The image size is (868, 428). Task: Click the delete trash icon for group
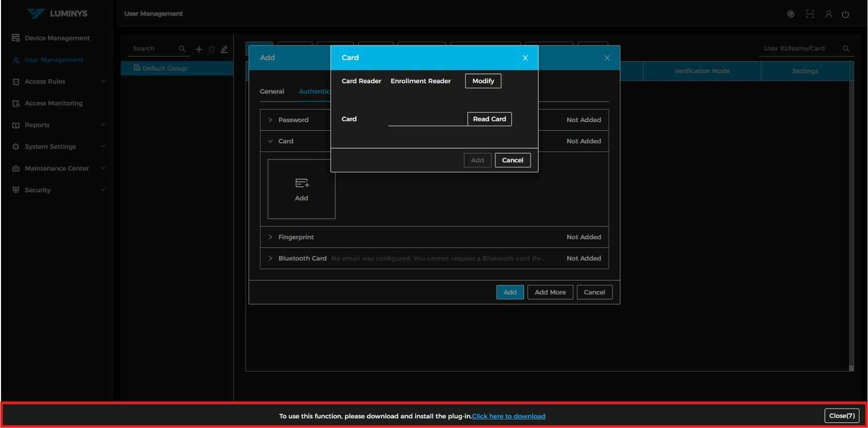pos(211,49)
